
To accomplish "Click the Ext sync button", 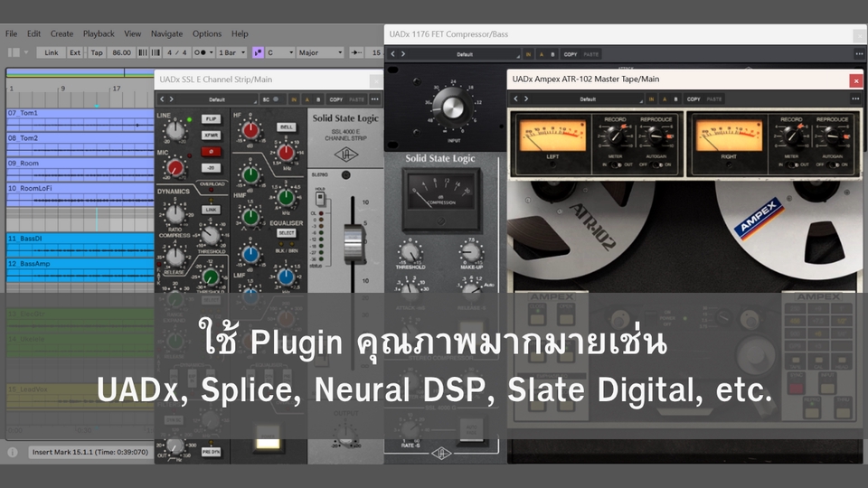I will click(x=75, y=52).
